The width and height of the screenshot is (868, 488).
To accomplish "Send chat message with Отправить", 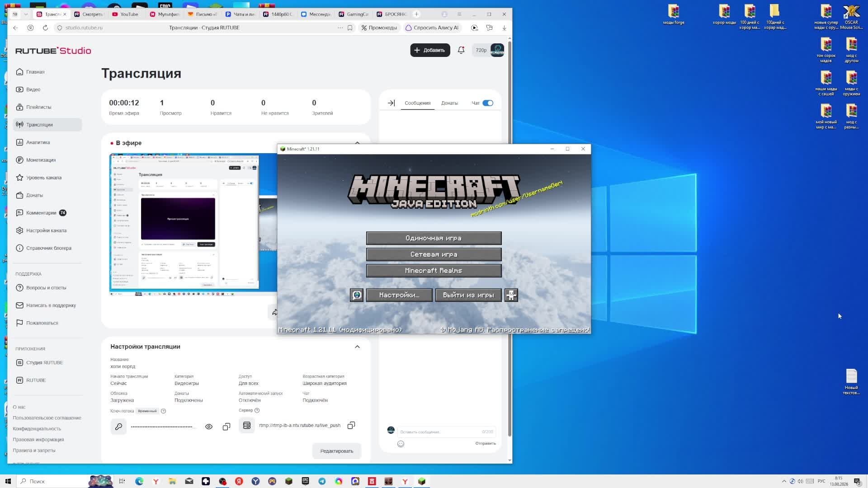I will (x=486, y=443).
